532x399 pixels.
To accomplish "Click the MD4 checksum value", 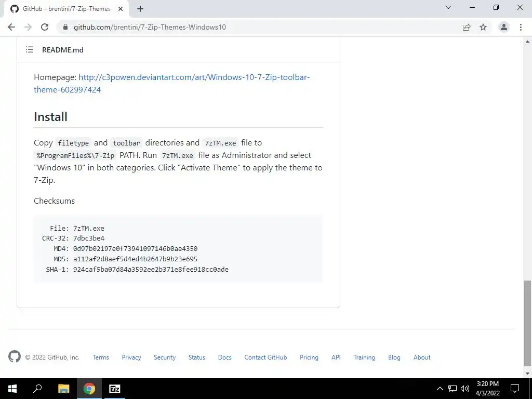I will pos(136,249).
